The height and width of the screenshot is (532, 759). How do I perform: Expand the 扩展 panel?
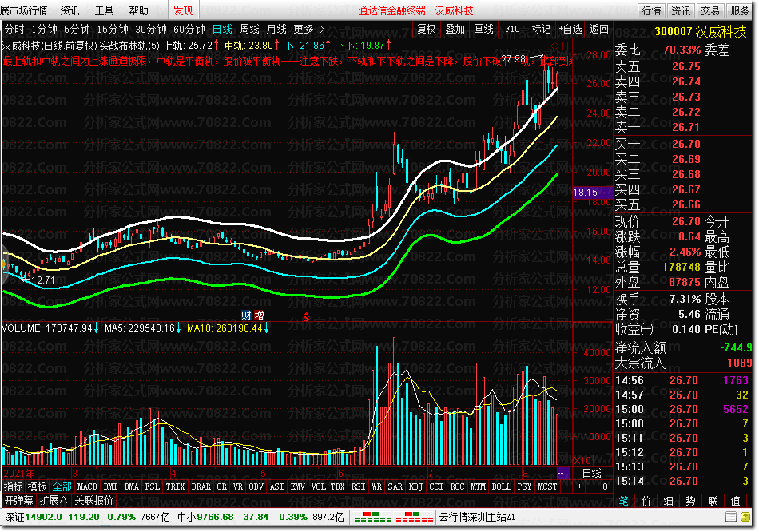point(54,500)
